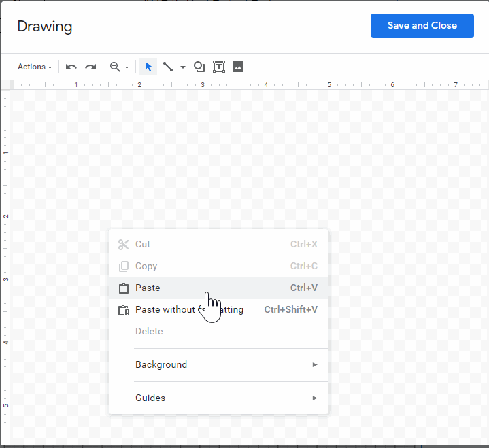This screenshot has height=448, width=489.
Task: Expand zoom options dropdown arrow
Action: point(127,67)
